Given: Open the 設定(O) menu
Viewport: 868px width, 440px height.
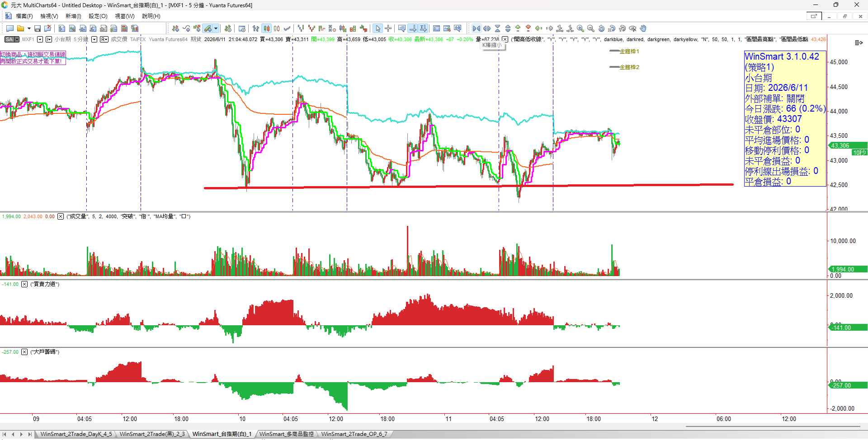Looking at the screenshot, I should (98, 16).
